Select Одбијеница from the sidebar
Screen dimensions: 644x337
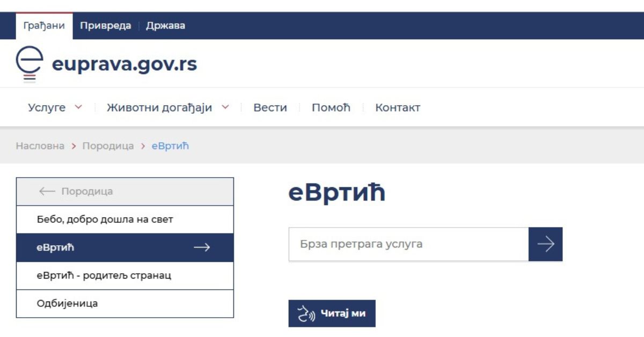point(67,303)
